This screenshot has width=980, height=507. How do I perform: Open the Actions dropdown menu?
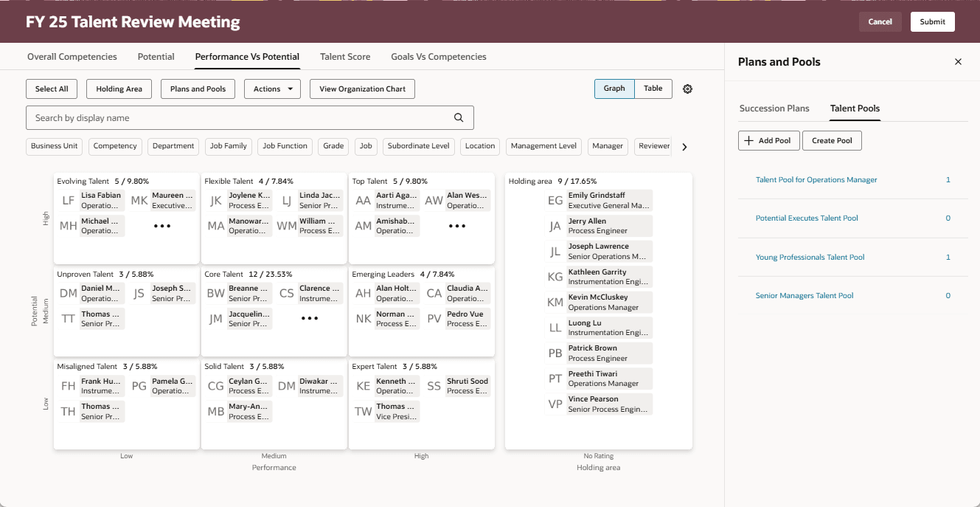pos(272,89)
